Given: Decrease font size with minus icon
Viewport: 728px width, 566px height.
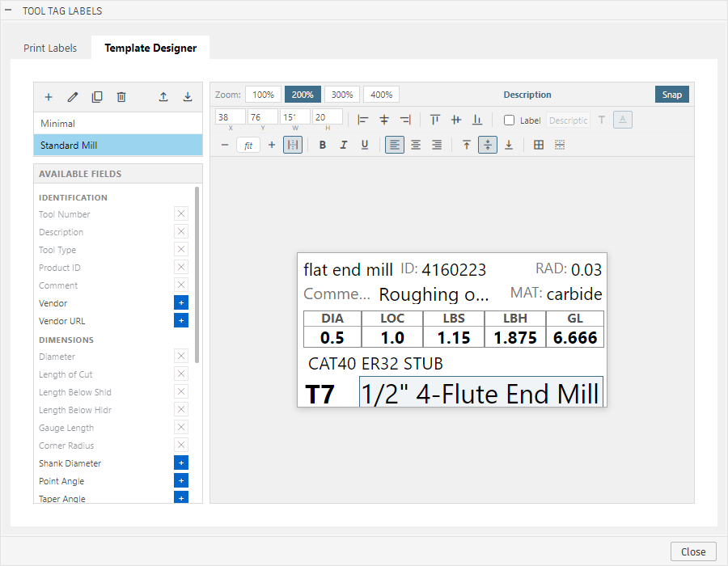Looking at the screenshot, I should point(225,145).
